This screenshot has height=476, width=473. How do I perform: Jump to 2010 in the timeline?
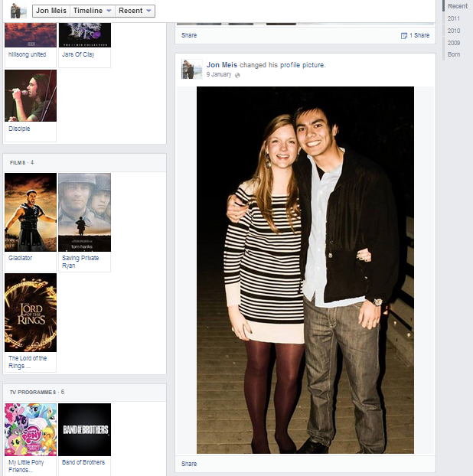click(x=454, y=30)
